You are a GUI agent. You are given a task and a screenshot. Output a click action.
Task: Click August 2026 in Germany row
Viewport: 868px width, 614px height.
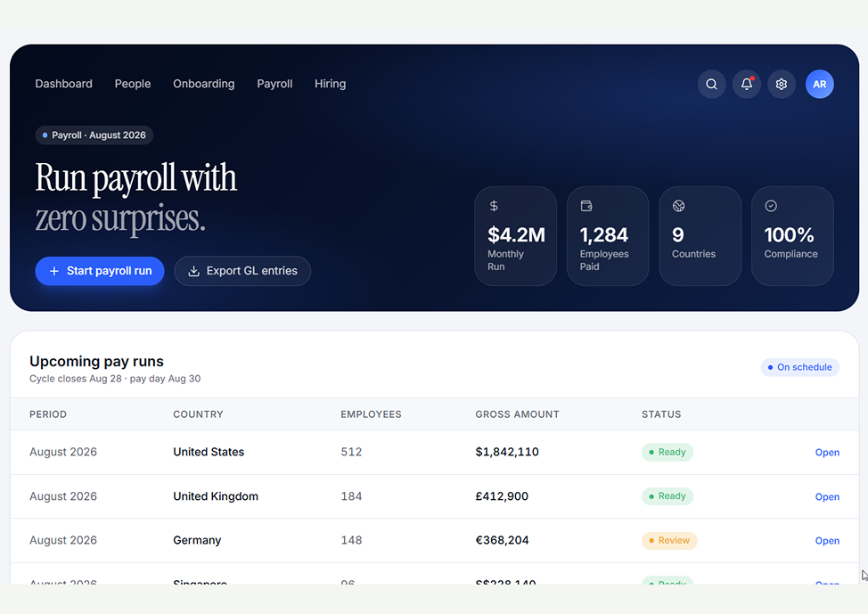63,540
